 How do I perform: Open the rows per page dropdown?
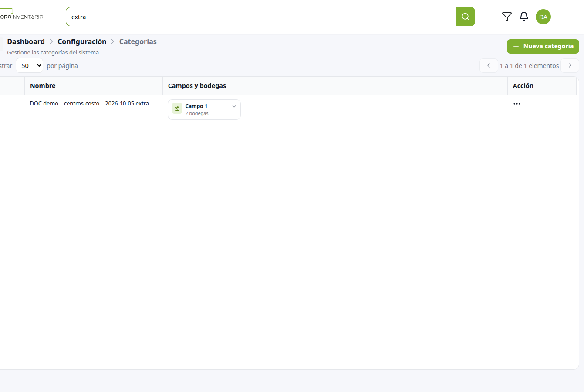coord(29,65)
